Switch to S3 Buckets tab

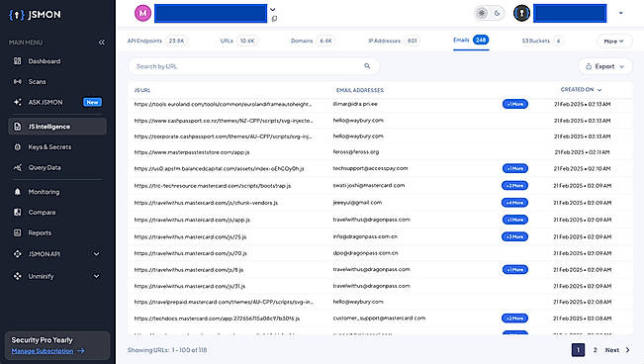(542, 41)
